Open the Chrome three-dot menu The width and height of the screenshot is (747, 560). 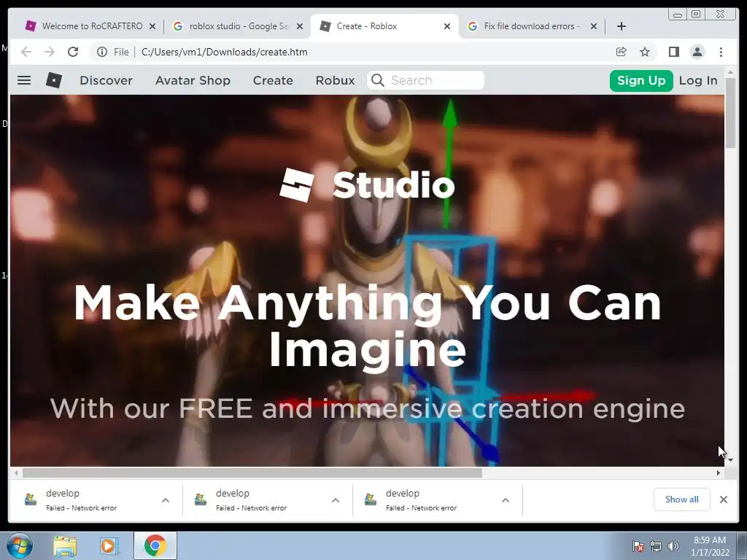point(721,52)
